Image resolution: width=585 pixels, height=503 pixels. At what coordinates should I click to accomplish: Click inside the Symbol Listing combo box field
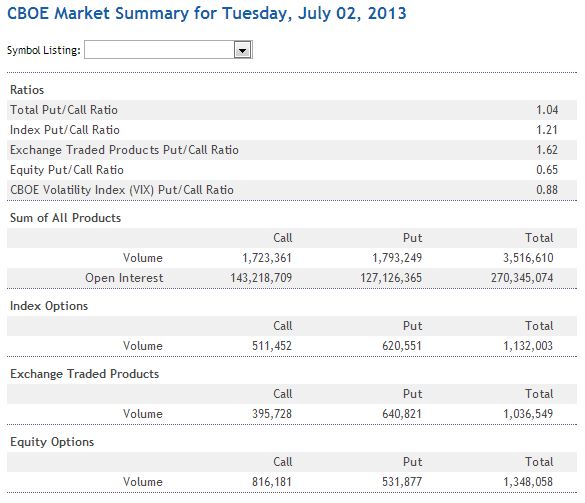(160, 50)
